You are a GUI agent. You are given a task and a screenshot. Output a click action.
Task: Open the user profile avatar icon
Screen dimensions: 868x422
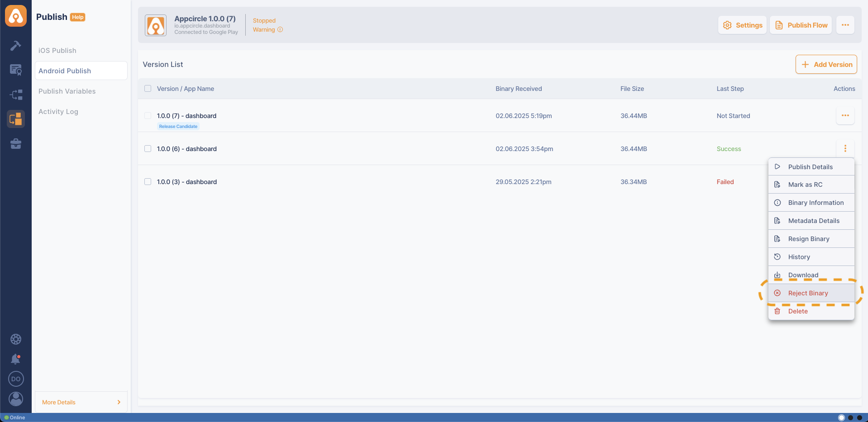16,398
